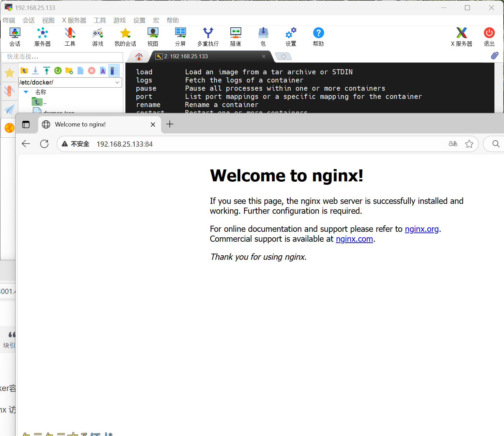Open the 会话 (Session) toolbar icon
The width and height of the screenshot is (504, 436).
(15, 37)
